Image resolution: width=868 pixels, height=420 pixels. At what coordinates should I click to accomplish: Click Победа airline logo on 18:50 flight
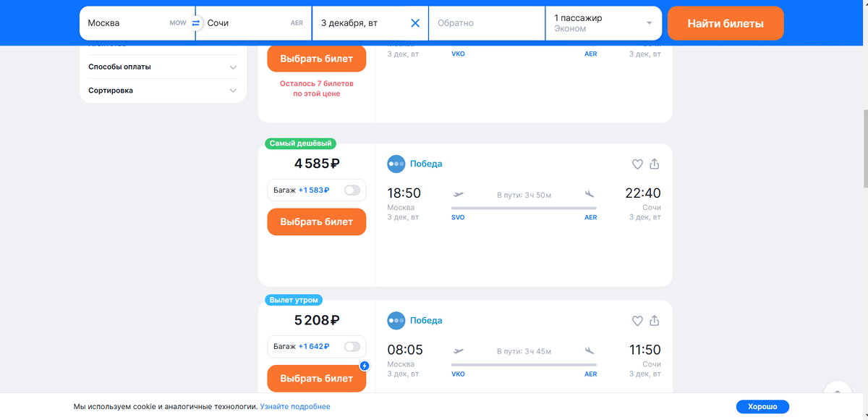[x=396, y=164]
